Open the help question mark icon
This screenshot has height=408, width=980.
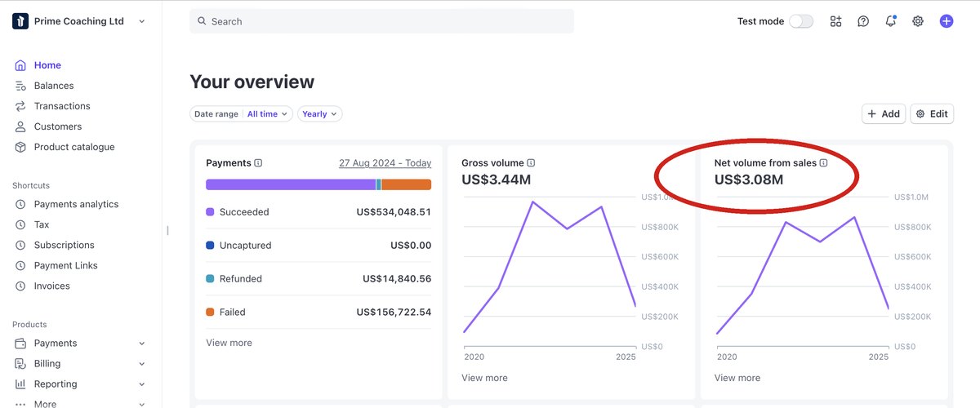point(863,21)
